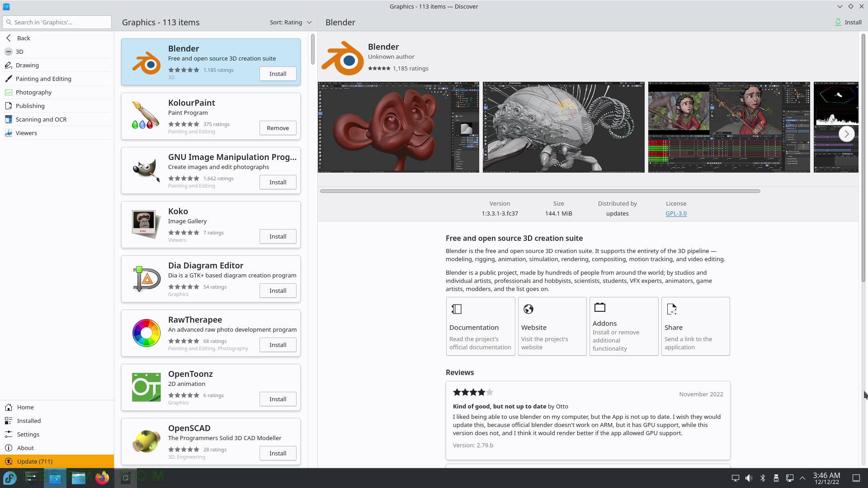Open the Documentation card for Blender
Image resolution: width=868 pixels, height=488 pixels.
pos(481,326)
